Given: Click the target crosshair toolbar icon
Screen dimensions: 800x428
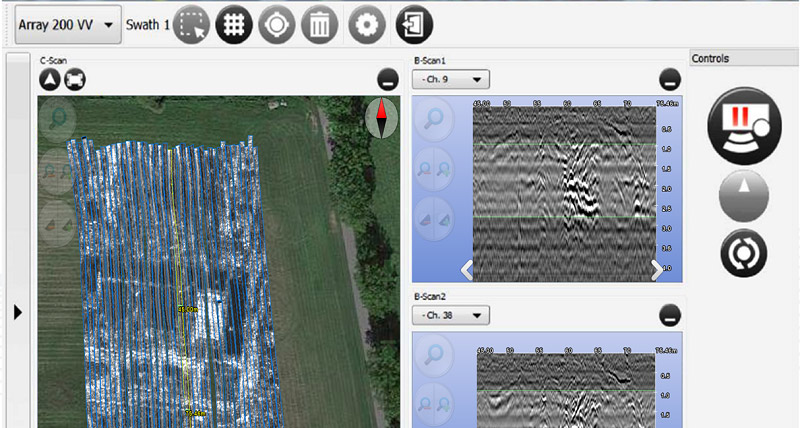Looking at the screenshot, I should pos(276,26).
